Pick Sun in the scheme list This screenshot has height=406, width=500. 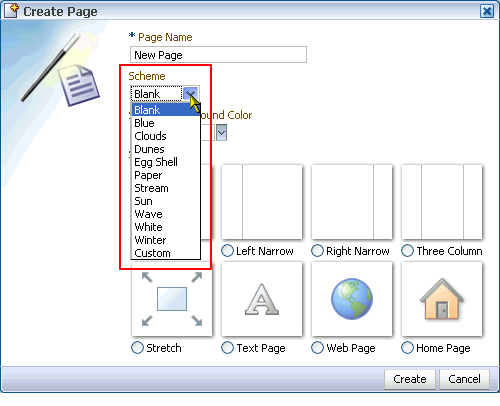pos(166,201)
